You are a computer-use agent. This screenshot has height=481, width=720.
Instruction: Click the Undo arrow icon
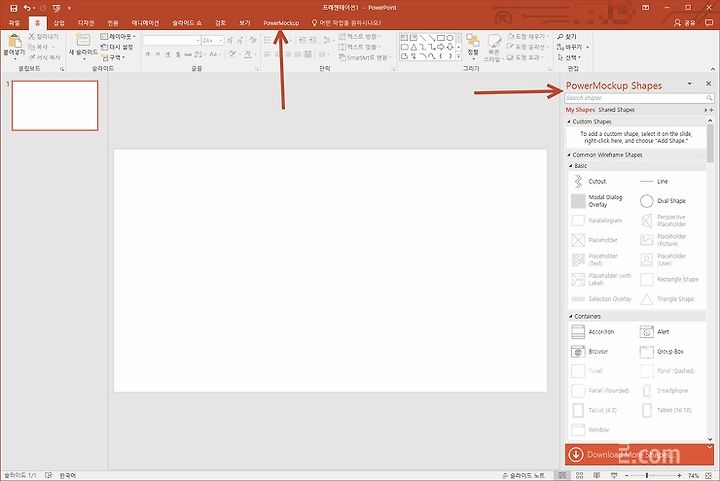coord(28,8)
